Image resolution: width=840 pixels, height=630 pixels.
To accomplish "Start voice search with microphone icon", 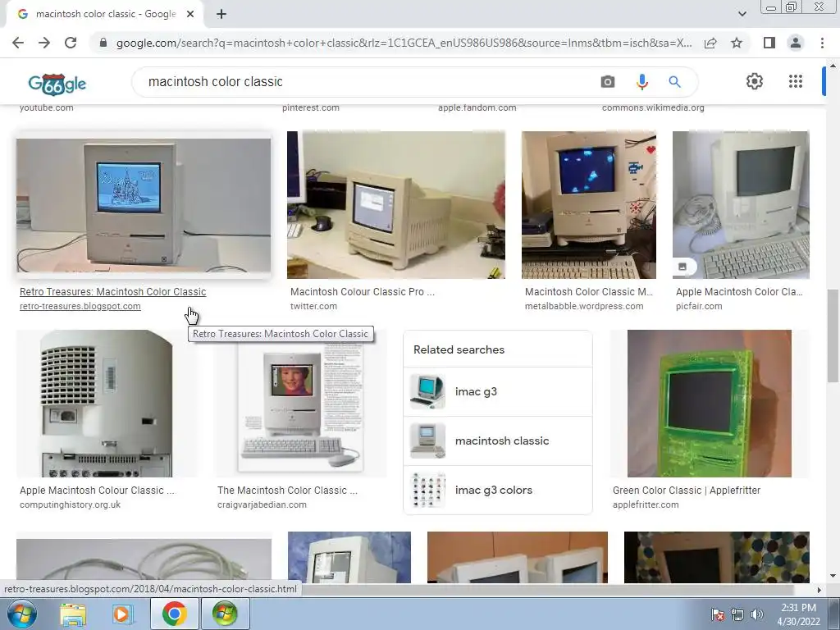I will click(641, 81).
